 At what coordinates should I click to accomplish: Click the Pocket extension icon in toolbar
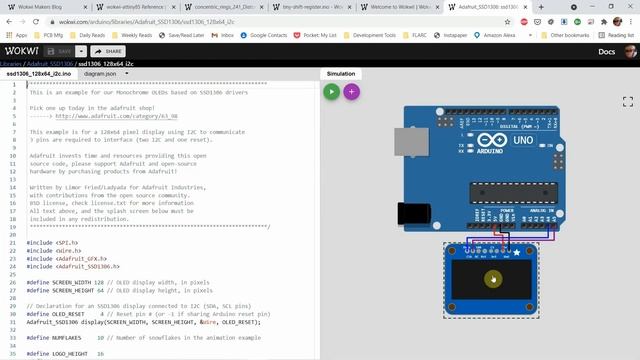click(537, 22)
